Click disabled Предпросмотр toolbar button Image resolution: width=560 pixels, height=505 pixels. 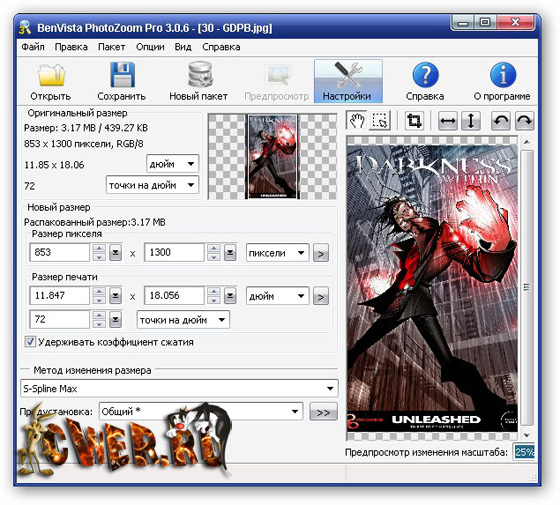(276, 81)
